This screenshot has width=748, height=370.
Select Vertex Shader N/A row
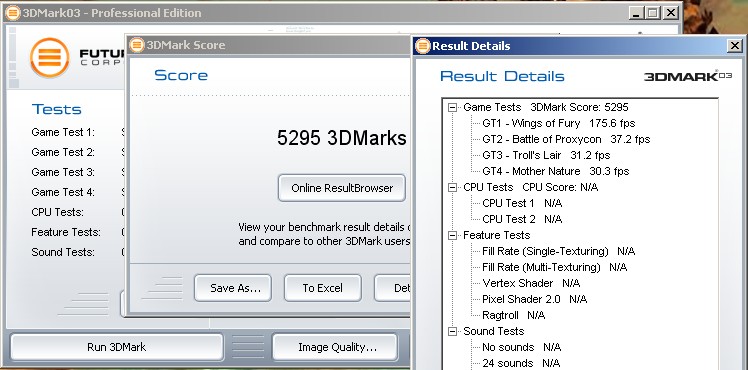pyautogui.click(x=531, y=283)
